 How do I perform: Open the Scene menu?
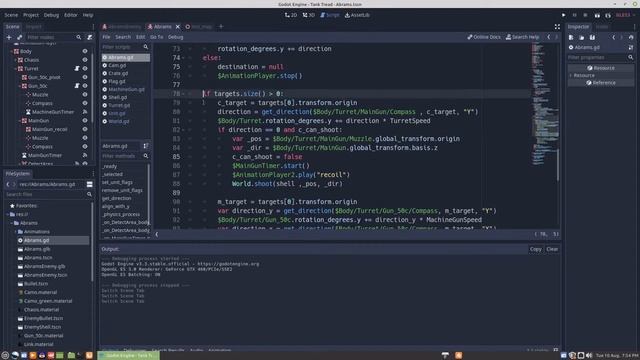11,15
